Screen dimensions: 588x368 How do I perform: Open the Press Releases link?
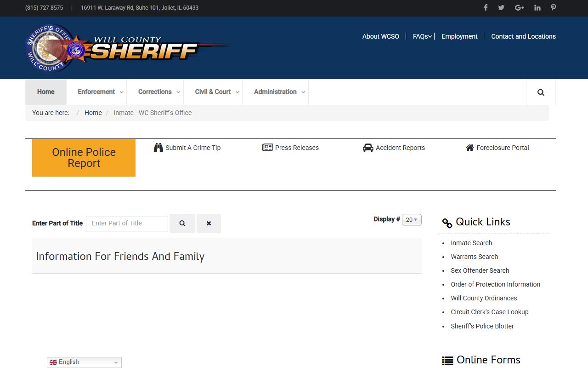pos(297,148)
